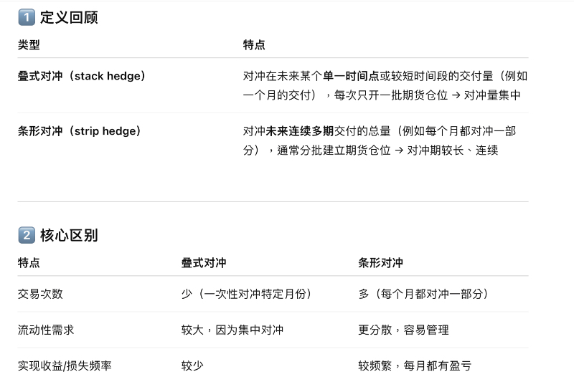This screenshot has height=392, width=574.
Task: Click the number 2 keycap emoji
Action: tap(27, 235)
